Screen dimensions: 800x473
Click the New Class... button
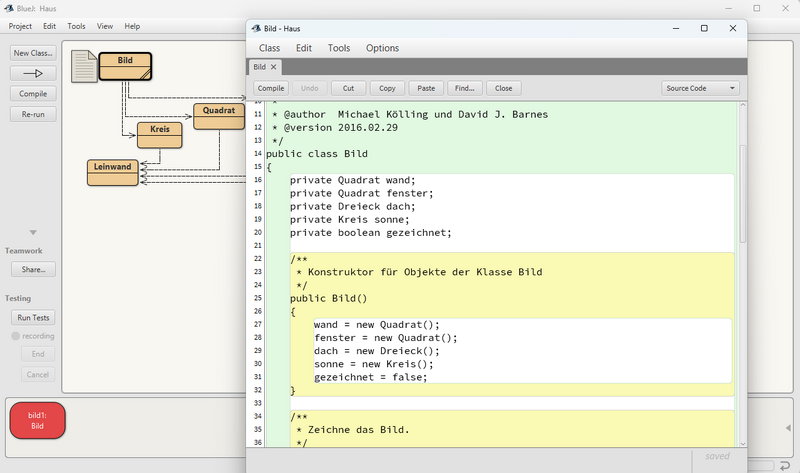pos(33,52)
